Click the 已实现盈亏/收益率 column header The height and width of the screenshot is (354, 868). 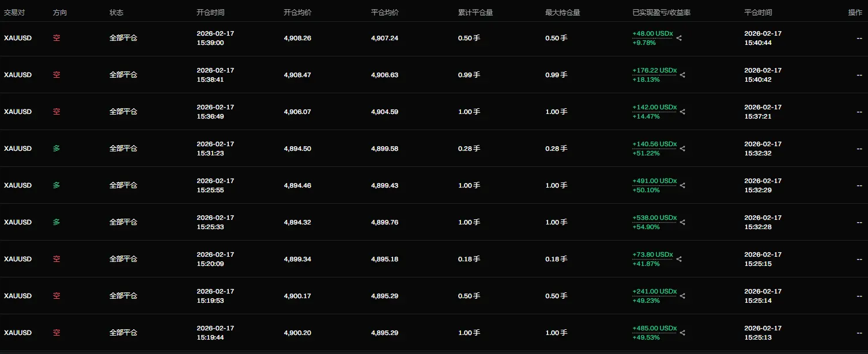tap(662, 12)
